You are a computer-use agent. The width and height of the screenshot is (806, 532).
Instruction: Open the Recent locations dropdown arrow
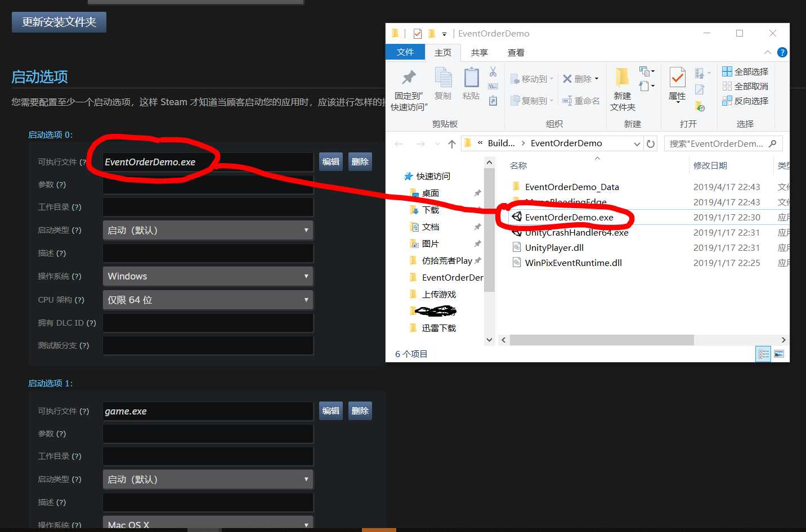pos(437,144)
